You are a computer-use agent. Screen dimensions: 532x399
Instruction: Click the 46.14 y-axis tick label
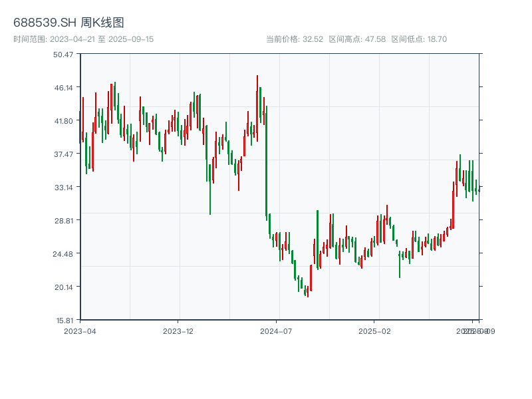pyautogui.click(x=63, y=87)
